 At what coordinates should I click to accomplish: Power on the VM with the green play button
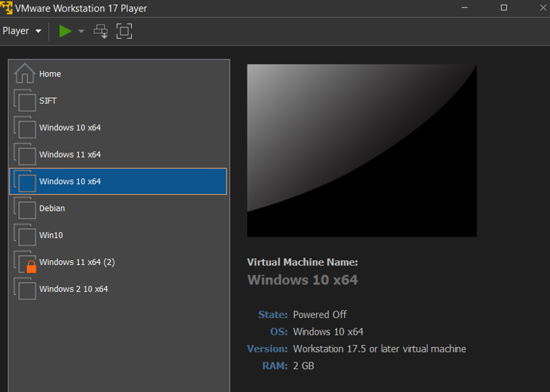(65, 31)
